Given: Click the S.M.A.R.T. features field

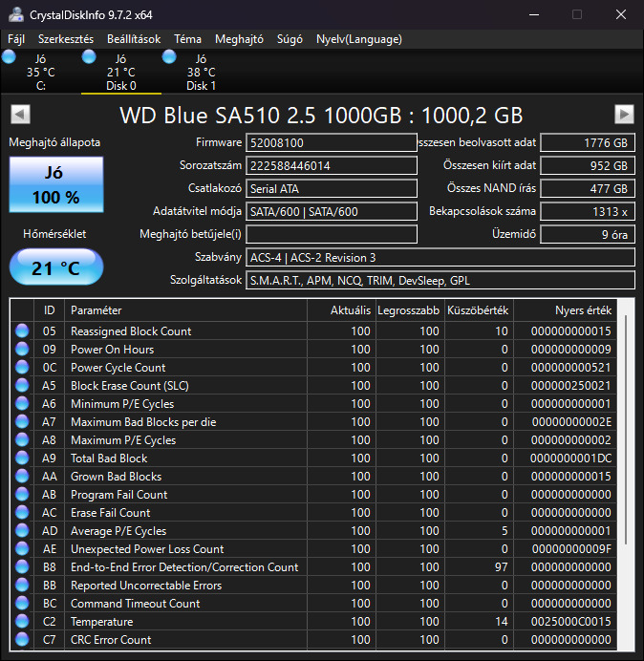Looking at the screenshot, I should point(440,280).
